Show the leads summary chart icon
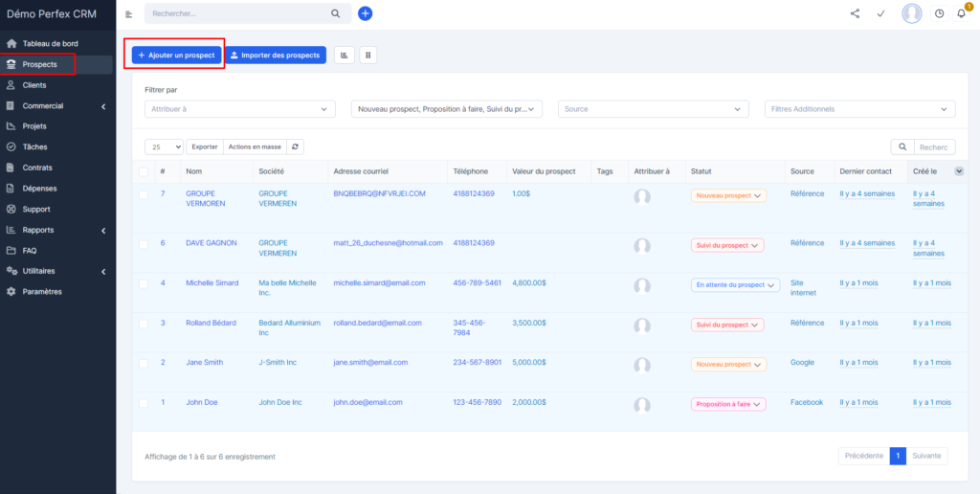 pos(345,55)
